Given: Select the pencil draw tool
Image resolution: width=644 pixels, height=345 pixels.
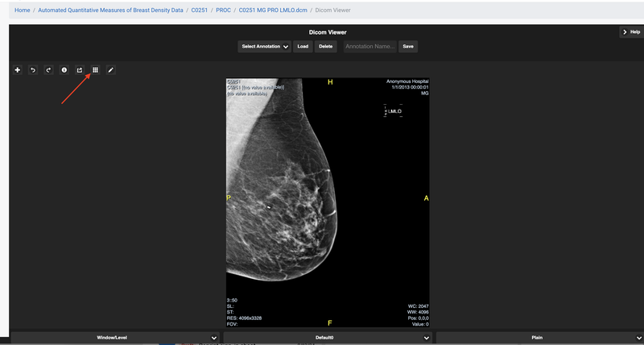Looking at the screenshot, I should (111, 70).
